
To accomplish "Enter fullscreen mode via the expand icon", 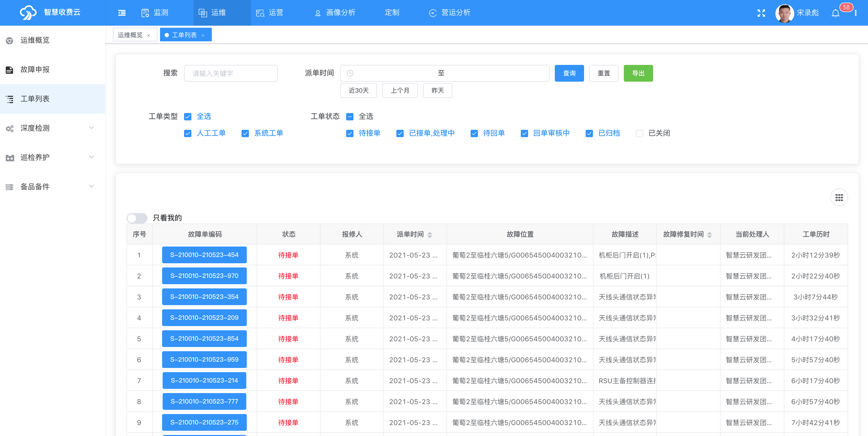I will pos(761,13).
